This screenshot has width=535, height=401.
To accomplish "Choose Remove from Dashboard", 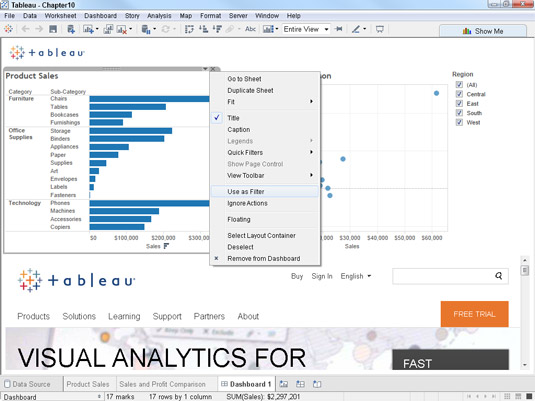I will coord(265,258).
